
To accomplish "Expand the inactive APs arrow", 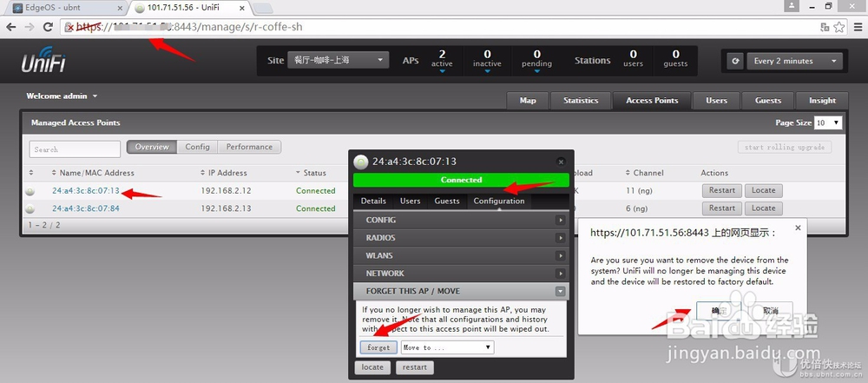I will (487, 71).
